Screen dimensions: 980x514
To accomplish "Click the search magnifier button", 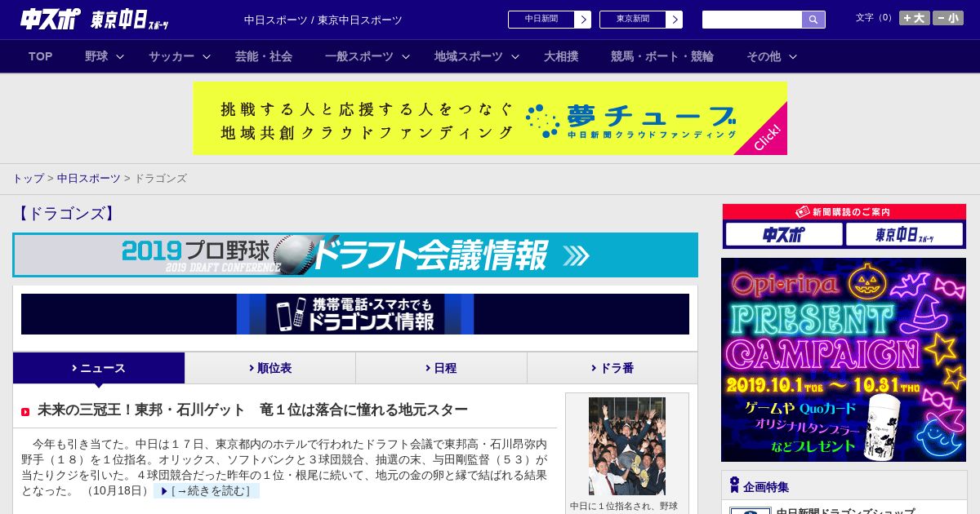I will coord(813,20).
